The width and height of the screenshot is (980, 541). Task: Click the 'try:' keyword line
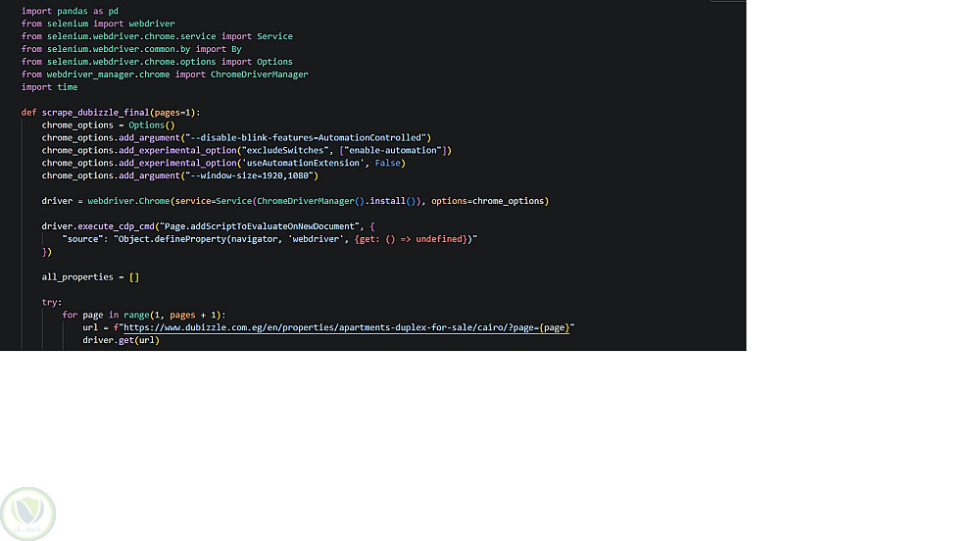pos(52,302)
